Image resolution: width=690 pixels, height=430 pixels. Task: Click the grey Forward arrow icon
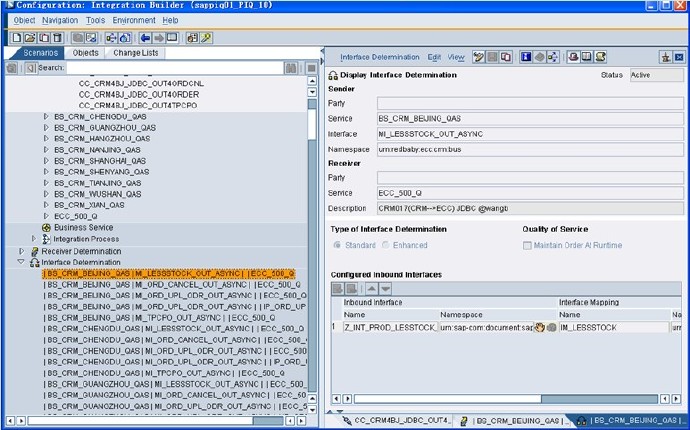pyautogui.click(x=158, y=38)
